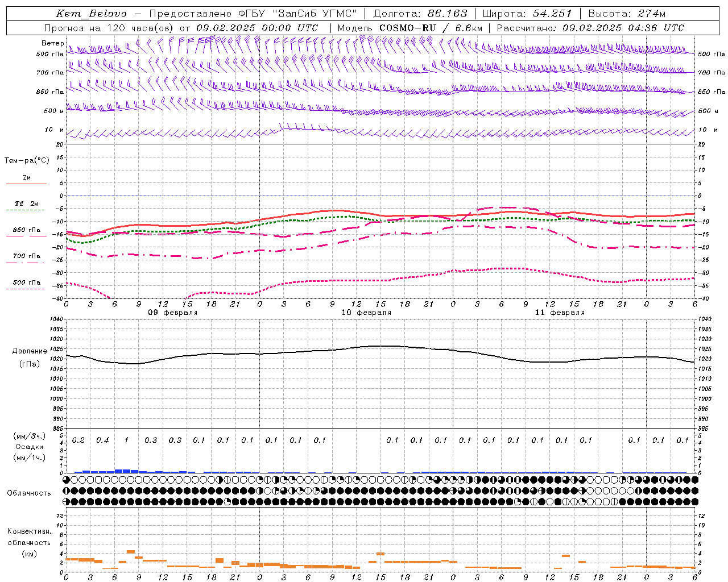Click the Облачность cloudiness label
Viewport: 728px width, 582px height.
[x=29, y=493]
